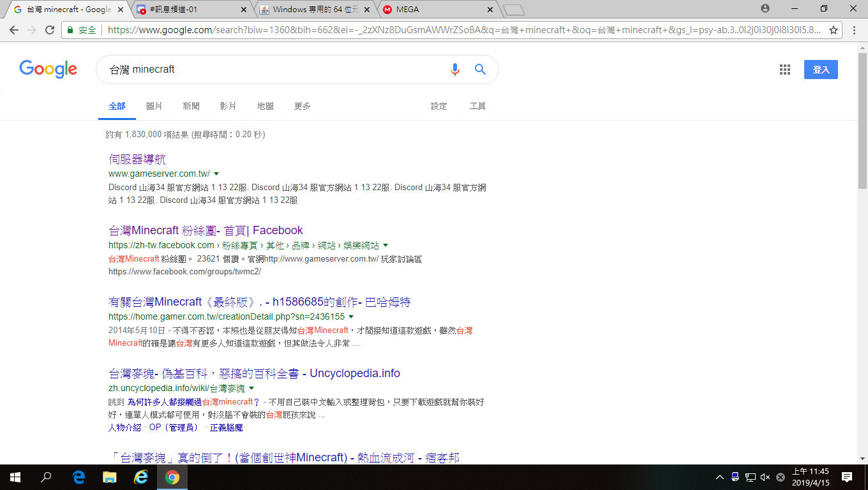Viewport: 868px width, 490px height.
Task: Open the 台灣Minecraft 粉絲團 Facebook result
Action: 206,230
